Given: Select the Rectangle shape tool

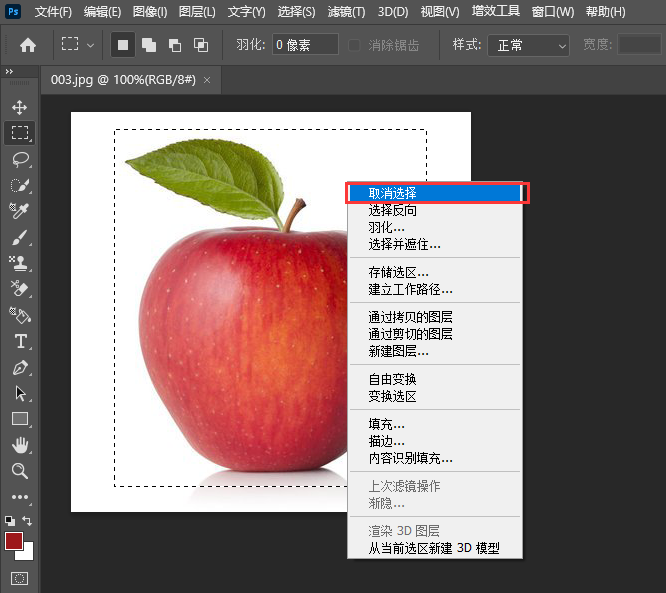Looking at the screenshot, I should point(20,419).
